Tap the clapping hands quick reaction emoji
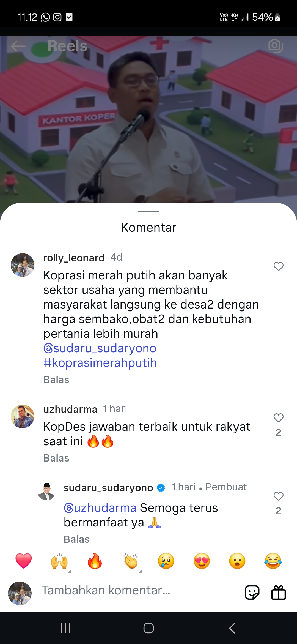 pos(131,561)
